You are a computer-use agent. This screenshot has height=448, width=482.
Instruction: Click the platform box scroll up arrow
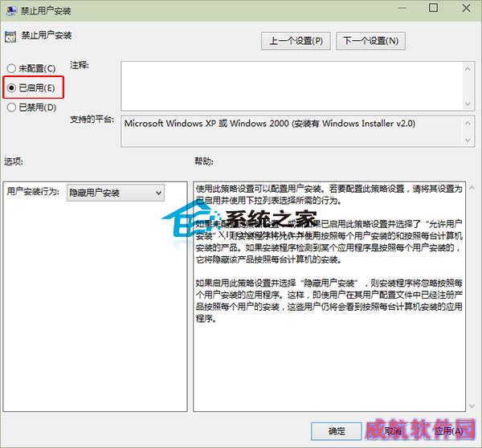[x=468, y=123]
